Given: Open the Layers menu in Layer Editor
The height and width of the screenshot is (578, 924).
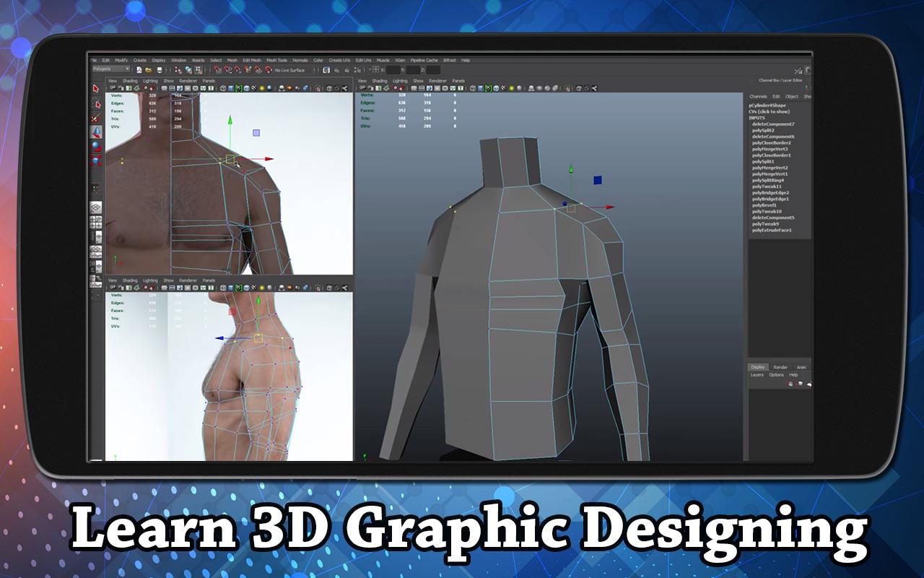Looking at the screenshot, I should click(x=757, y=375).
